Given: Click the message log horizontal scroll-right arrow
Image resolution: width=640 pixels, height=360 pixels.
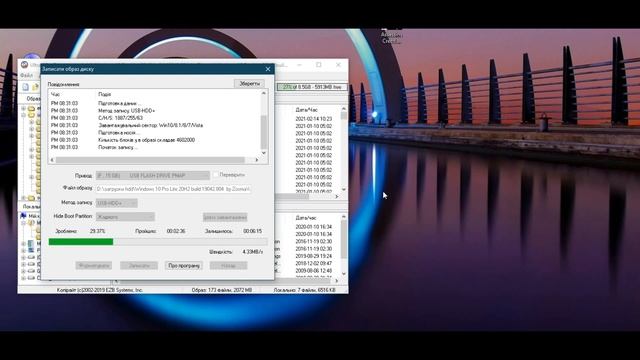Looking at the screenshot, I should tap(257, 160).
